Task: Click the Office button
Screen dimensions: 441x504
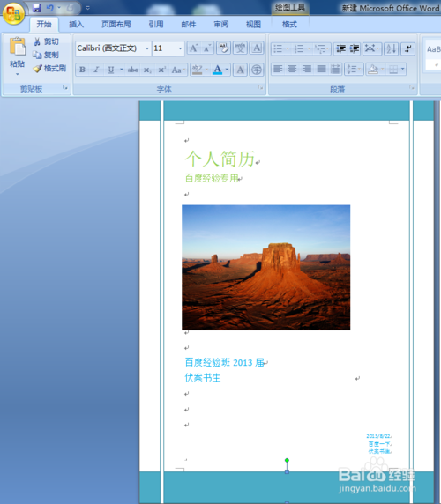Action: pos(13,13)
